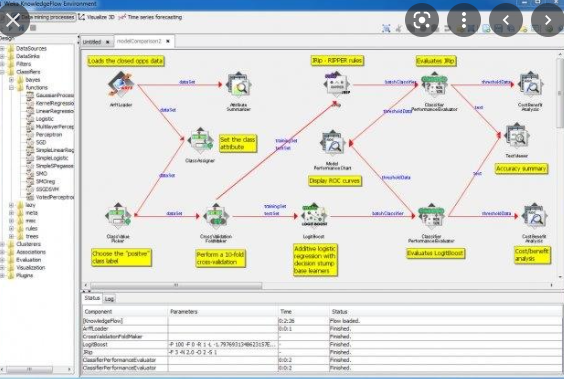Image resolution: width=564 pixels, height=379 pixels.
Task: Close the modelComparison2 tab
Action: coord(168,41)
